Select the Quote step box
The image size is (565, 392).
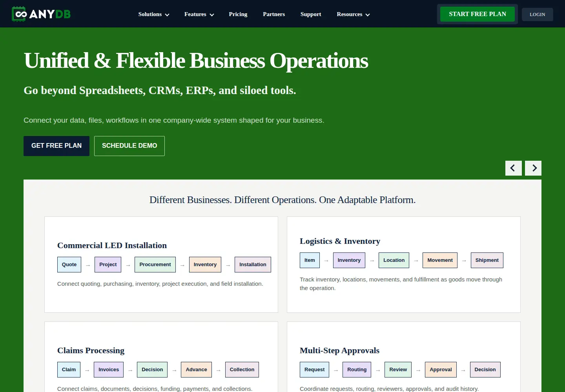tap(69, 265)
